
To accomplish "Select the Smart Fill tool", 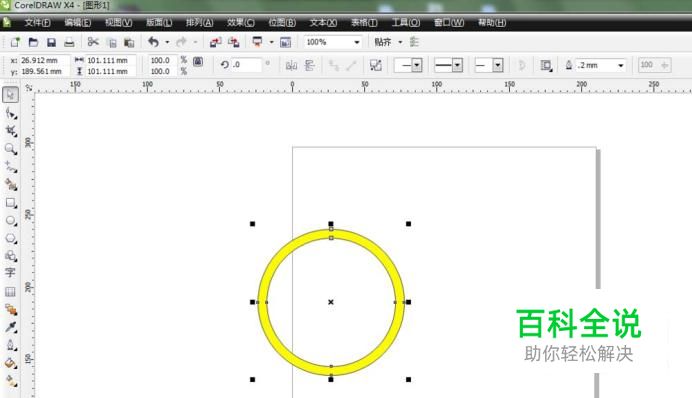I will 11,184.
